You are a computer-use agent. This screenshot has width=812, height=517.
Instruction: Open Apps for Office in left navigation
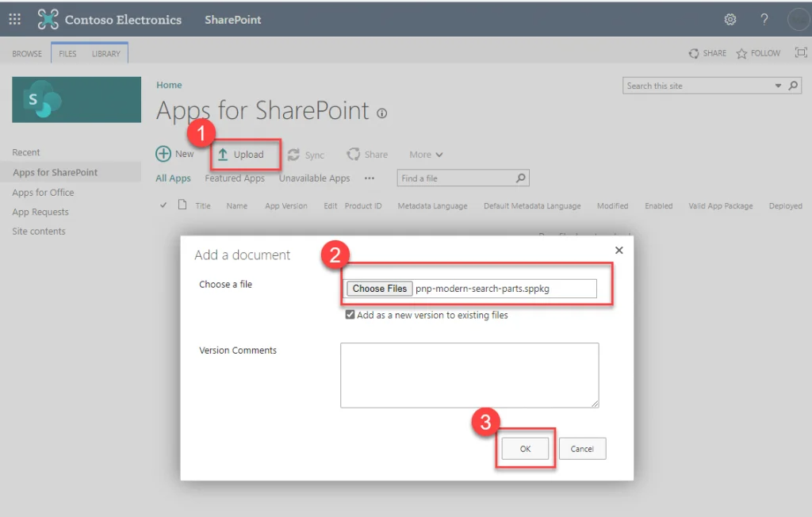(x=43, y=192)
